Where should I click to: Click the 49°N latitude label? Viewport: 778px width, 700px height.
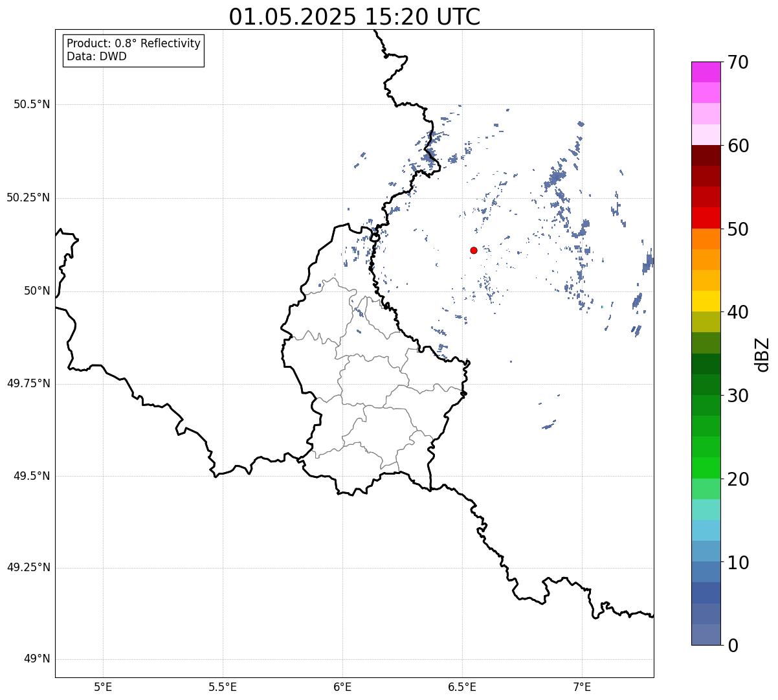pos(37,659)
